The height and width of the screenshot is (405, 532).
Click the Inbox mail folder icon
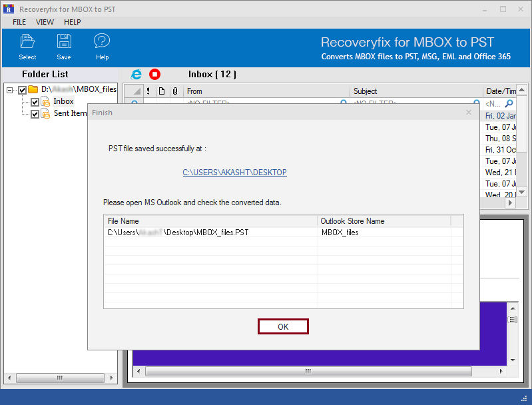[45, 101]
